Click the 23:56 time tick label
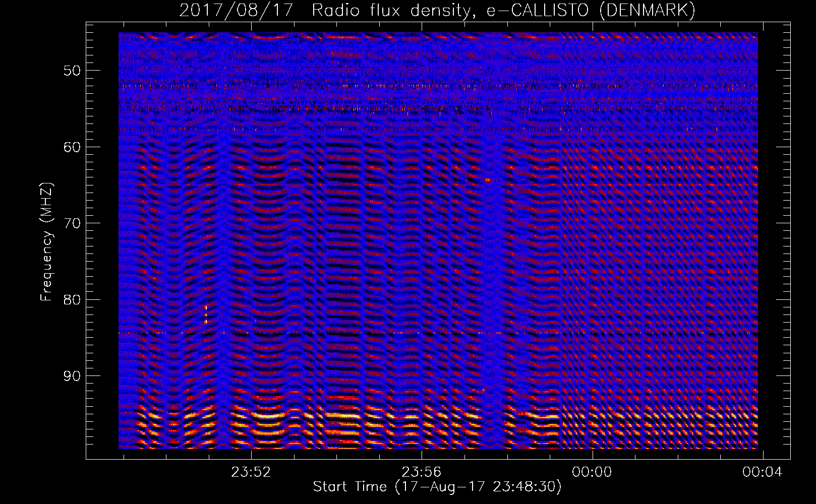The width and height of the screenshot is (816, 504). (422, 472)
